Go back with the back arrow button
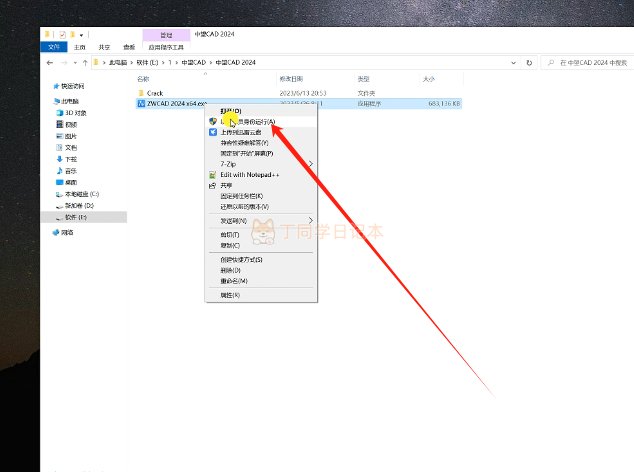The width and height of the screenshot is (634, 472). (50, 63)
